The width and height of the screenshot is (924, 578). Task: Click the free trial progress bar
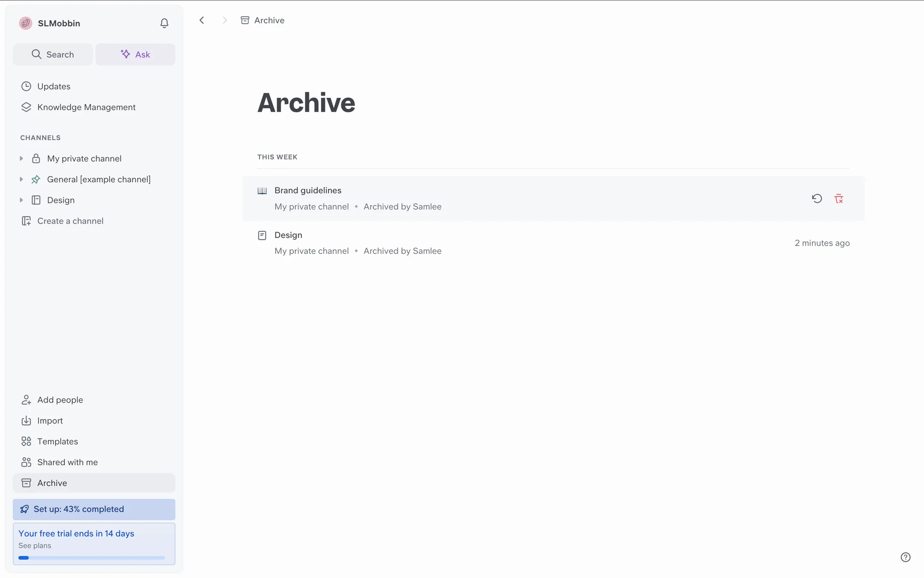tap(91, 558)
